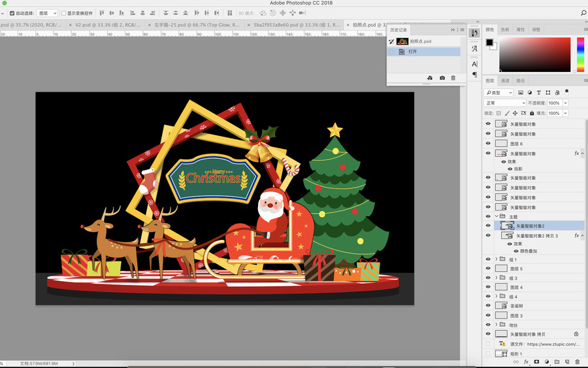Create new group folder icon
588x368 pixels.
coord(557,362)
